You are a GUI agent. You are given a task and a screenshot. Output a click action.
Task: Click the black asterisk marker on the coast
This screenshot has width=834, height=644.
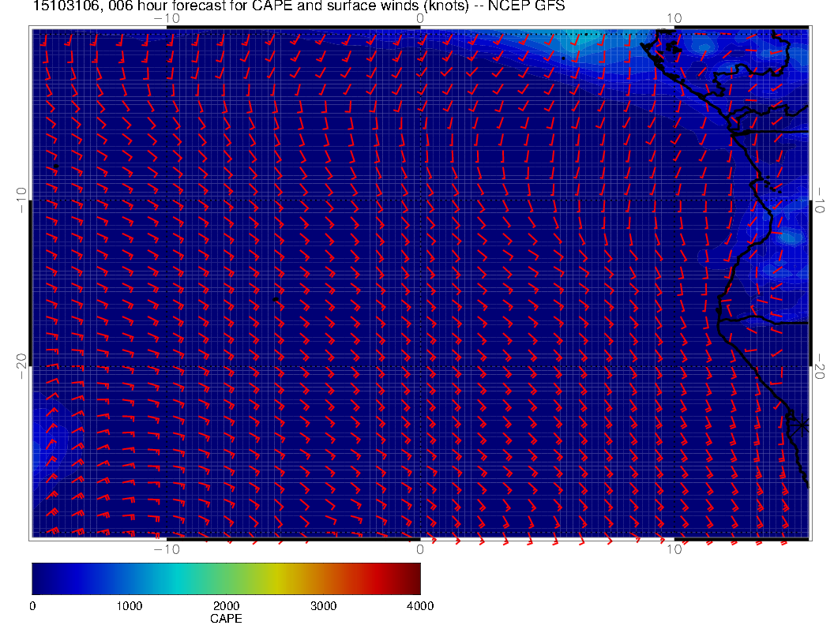[x=800, y=425]
